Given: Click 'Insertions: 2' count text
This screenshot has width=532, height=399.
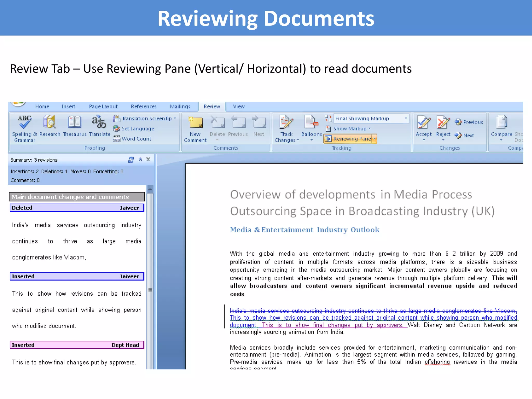Looking at the screenshot, I should [x=24, y=171].
